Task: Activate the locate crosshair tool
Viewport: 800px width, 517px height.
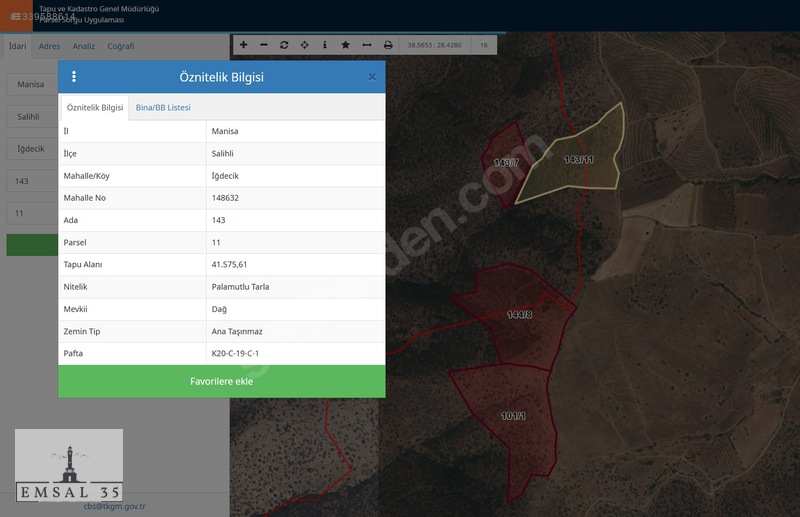Action: click(305, 45)
